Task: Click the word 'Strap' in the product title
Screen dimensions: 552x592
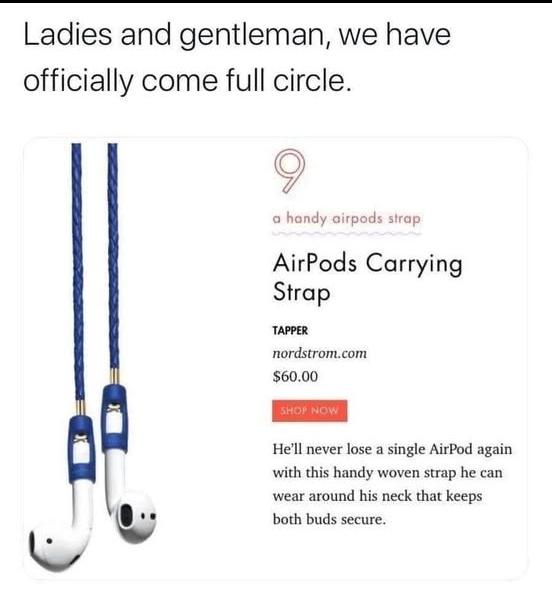Action: (301, 292)
